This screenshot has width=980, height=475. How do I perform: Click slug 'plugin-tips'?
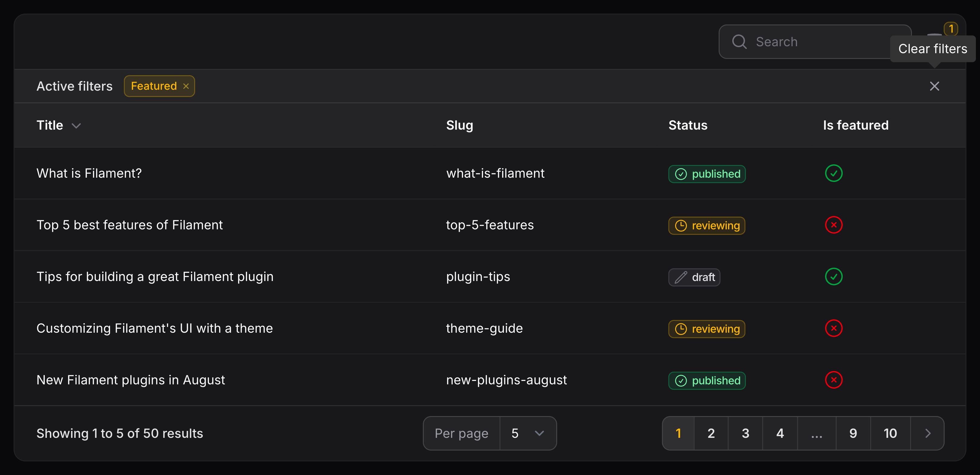(478, 277)
